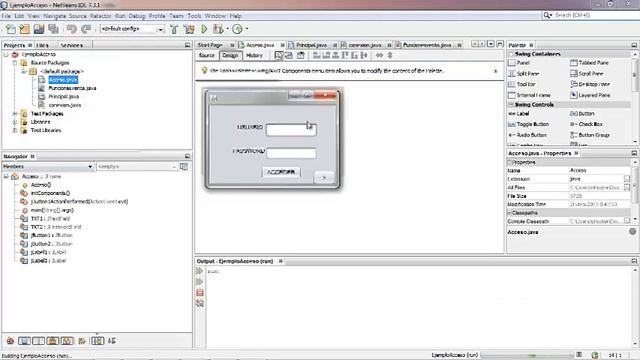Click the Connection Mode designer icon
This screenshot has height=360, width=640.
289,55
